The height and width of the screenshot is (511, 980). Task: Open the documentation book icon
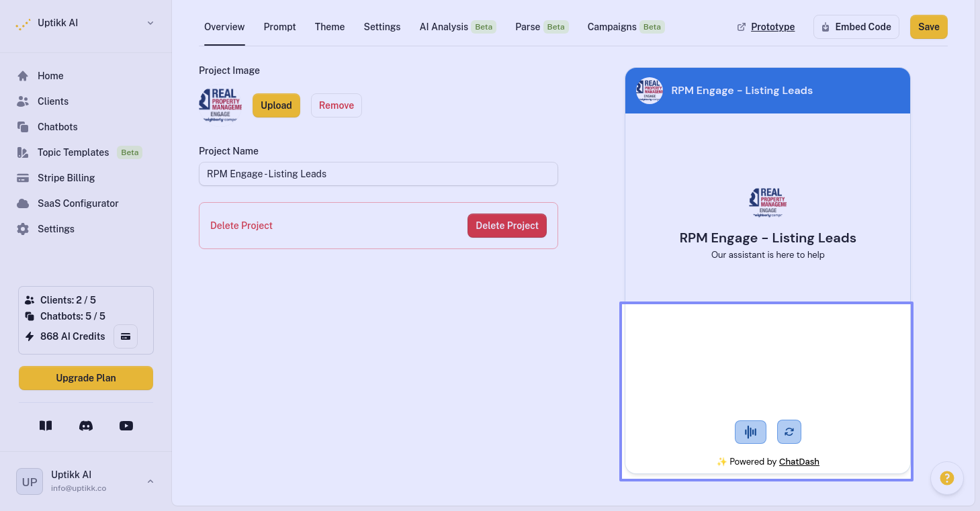tap(46, 426)
